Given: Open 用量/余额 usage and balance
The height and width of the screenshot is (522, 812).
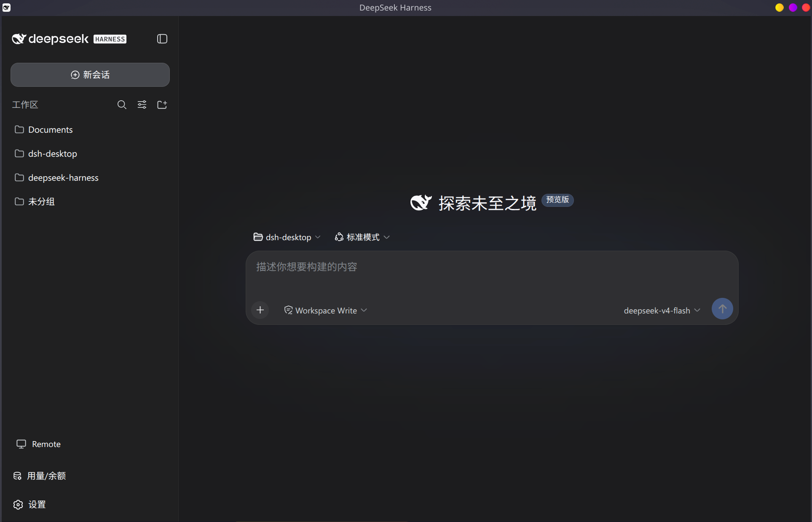Looking at the screenshot, I should tap(40, 476).
